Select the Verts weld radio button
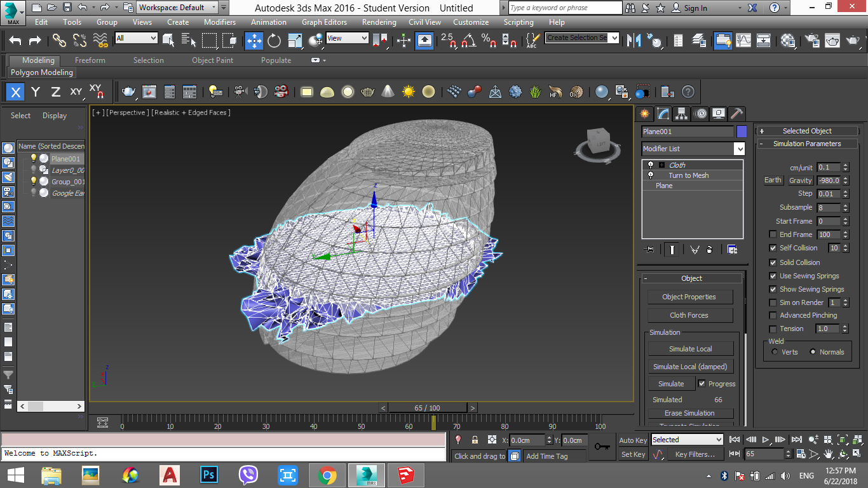The height and width of the screenshot is (488, 868). pos(775,352)
